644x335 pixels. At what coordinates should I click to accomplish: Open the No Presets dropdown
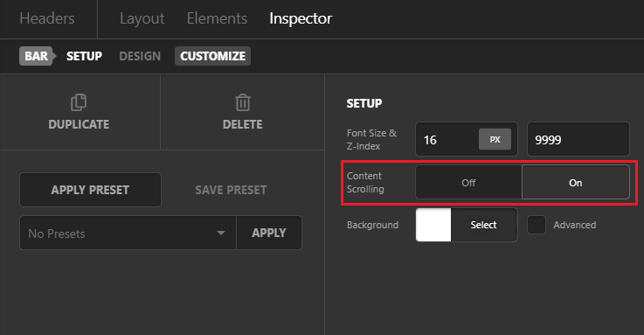pos(128,233)
